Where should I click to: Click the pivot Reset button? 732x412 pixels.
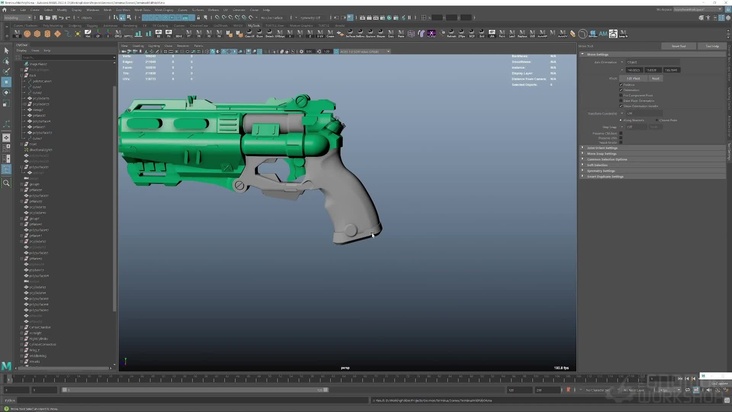click(655, 78)
